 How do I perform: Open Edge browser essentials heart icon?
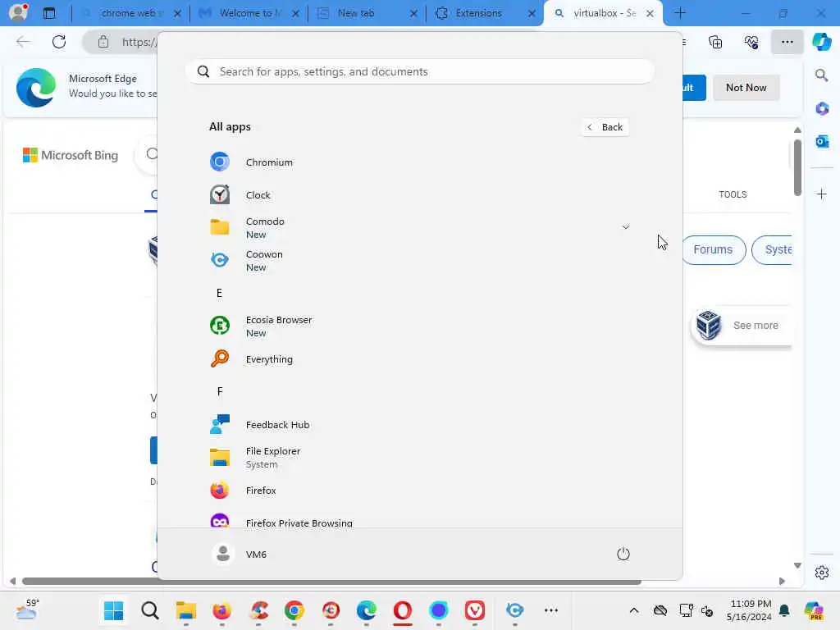[751, 42]
